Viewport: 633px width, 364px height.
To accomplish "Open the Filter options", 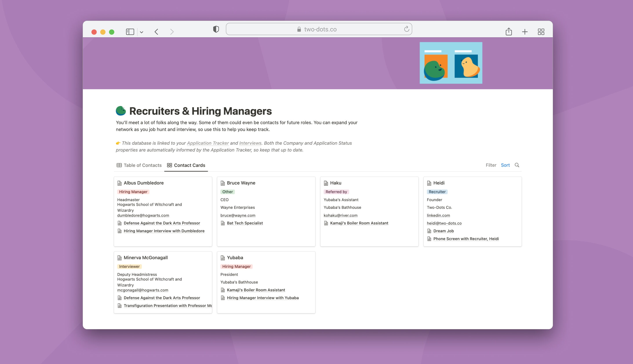I will pos(491,165).
